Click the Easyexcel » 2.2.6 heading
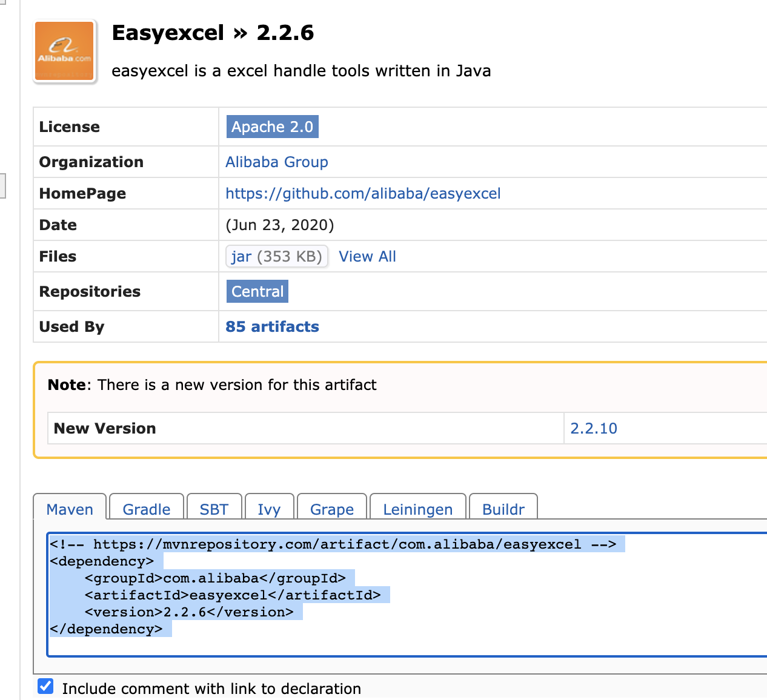 213,33
